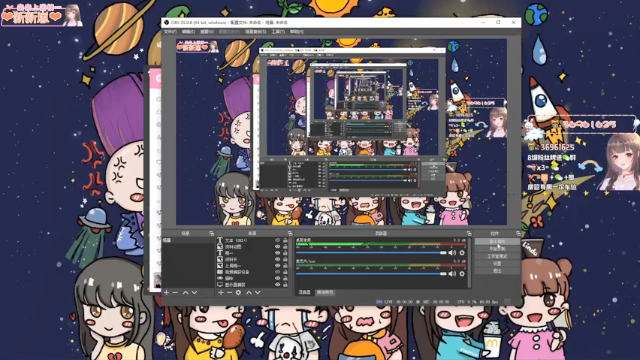Open the microphone channel gear options menu
This screenshot has height=360, width=640.
click(462, 274)
